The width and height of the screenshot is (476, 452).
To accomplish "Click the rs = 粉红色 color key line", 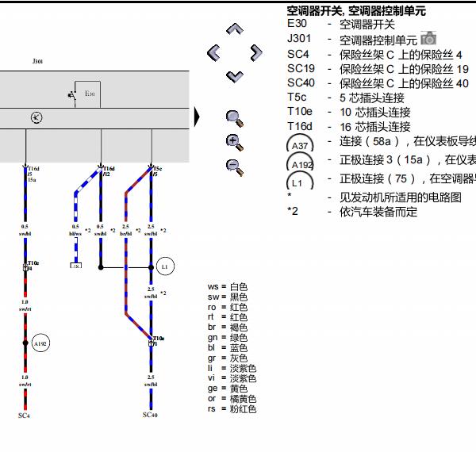I will (232, 409).
